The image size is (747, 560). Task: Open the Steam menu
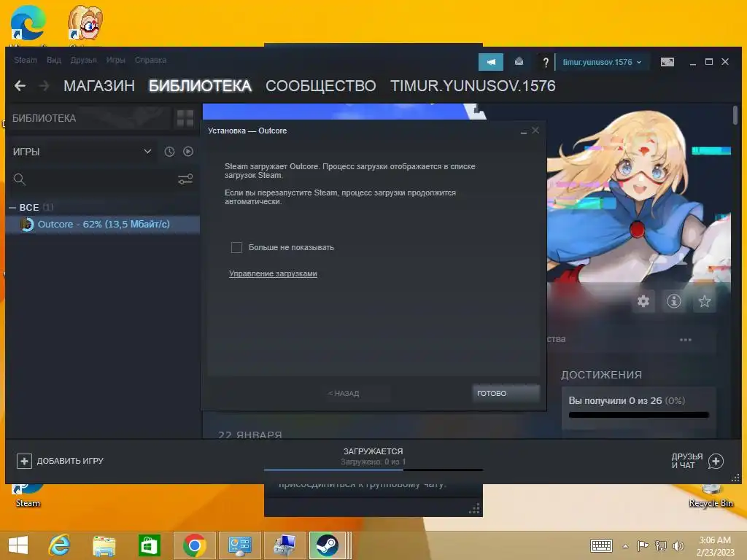coord(26,60)
